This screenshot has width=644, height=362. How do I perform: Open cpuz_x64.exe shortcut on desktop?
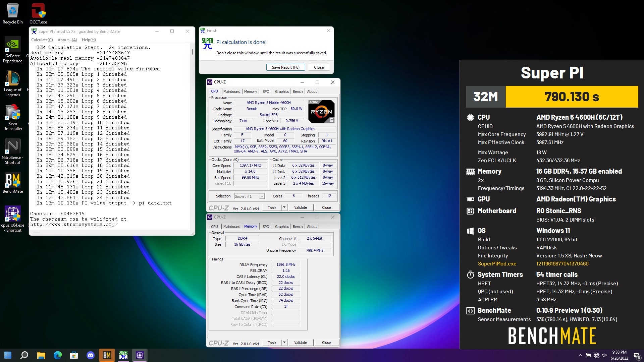(13, 219)
